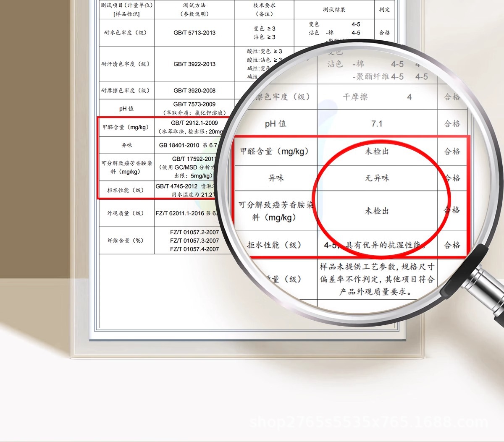The width and height of the screenshot is (504, 442).
Task: Click standard code 'GB/T 7573-2009'
Action: coord(194,104)
